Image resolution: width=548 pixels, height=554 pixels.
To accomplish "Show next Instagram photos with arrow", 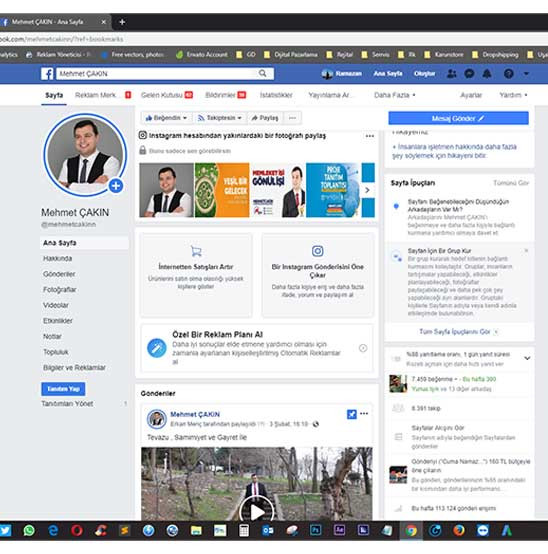I will (x=367, y=190).
